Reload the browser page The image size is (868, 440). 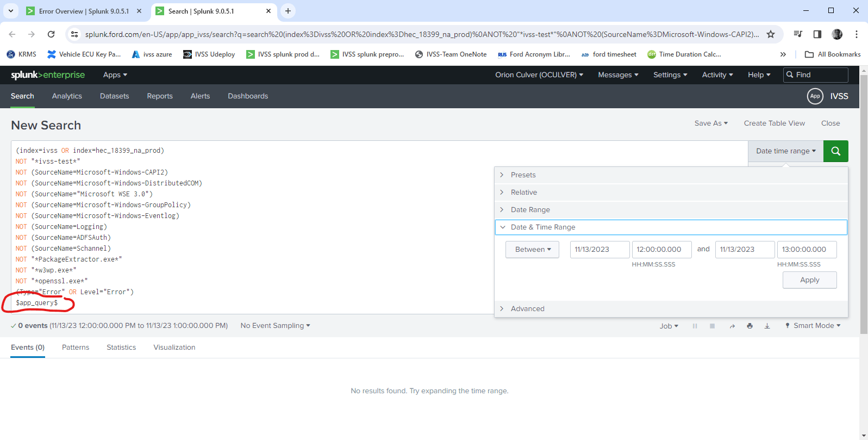(x=51, y=34)
